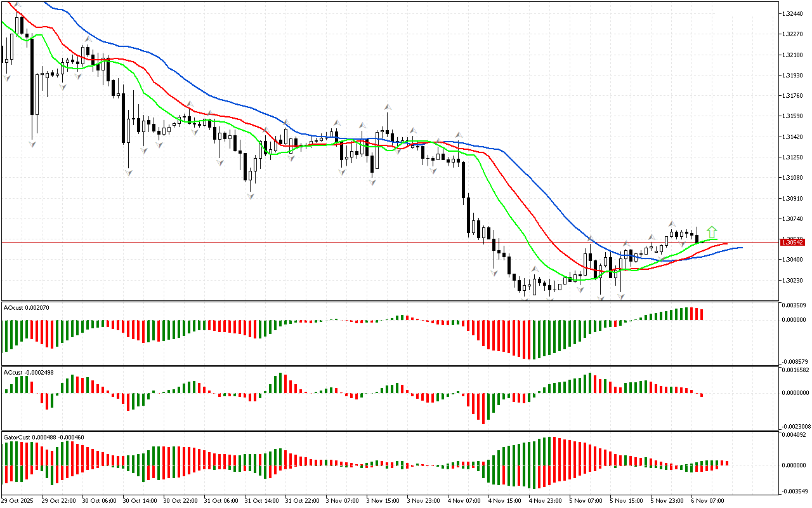812x508 pixels.
Task: Click the 0.003509 AOcust scale value
Action: pyautogui.click(x=794, y=305)
